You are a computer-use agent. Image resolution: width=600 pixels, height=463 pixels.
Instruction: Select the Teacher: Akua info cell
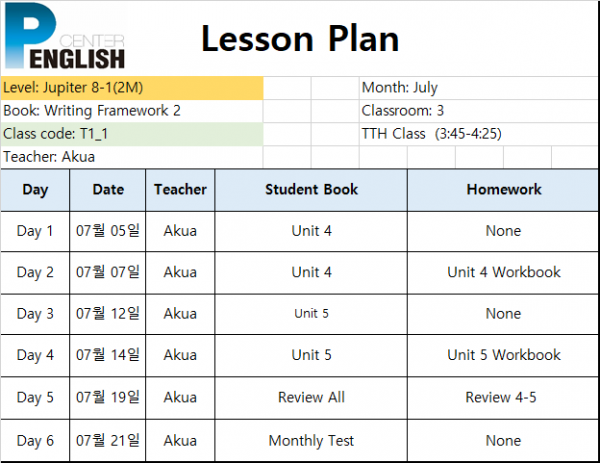coord(132,157)
